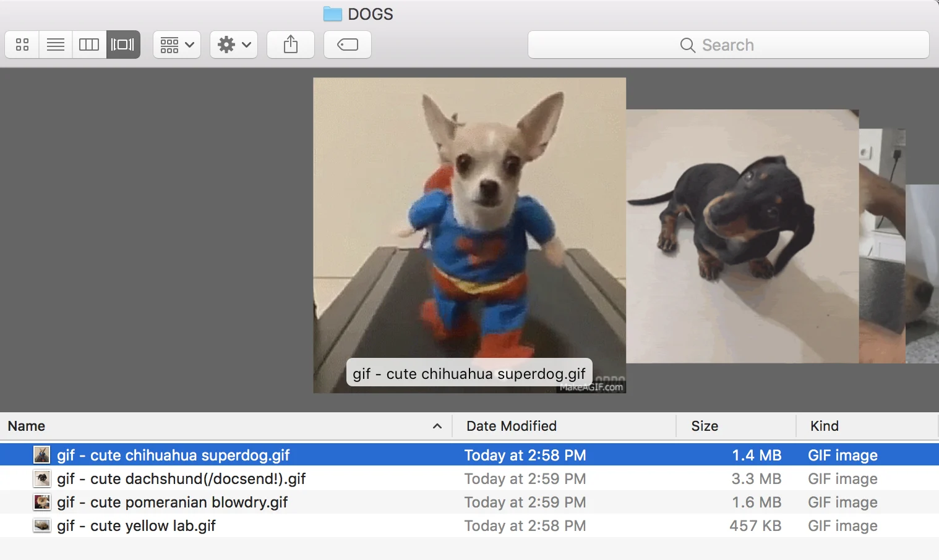Click the 3.3 MB size value
This screenshot has width=939, height=560.
coord(757,478)
